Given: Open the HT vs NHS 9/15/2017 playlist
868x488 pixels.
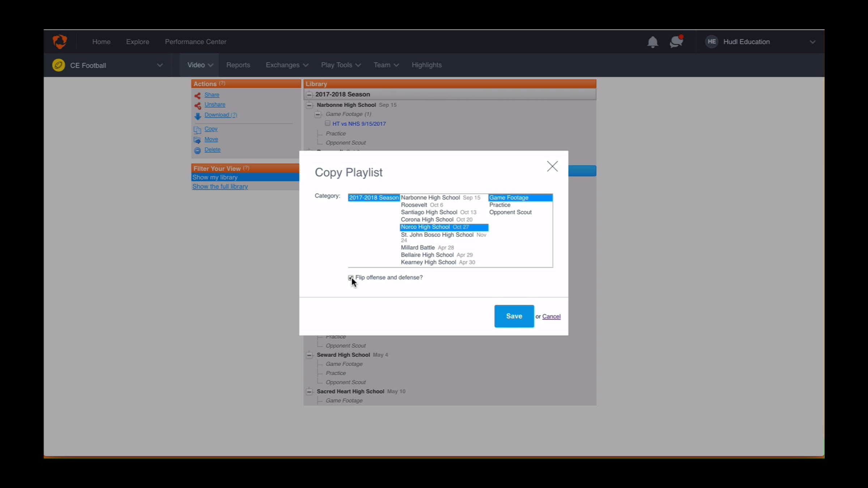Looking at the screenshot, I should [359, 124].
